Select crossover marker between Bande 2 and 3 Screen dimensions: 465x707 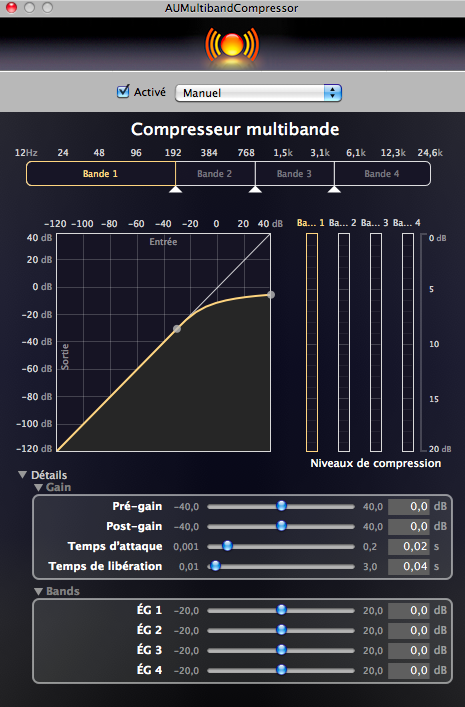[x=255, y=189]
